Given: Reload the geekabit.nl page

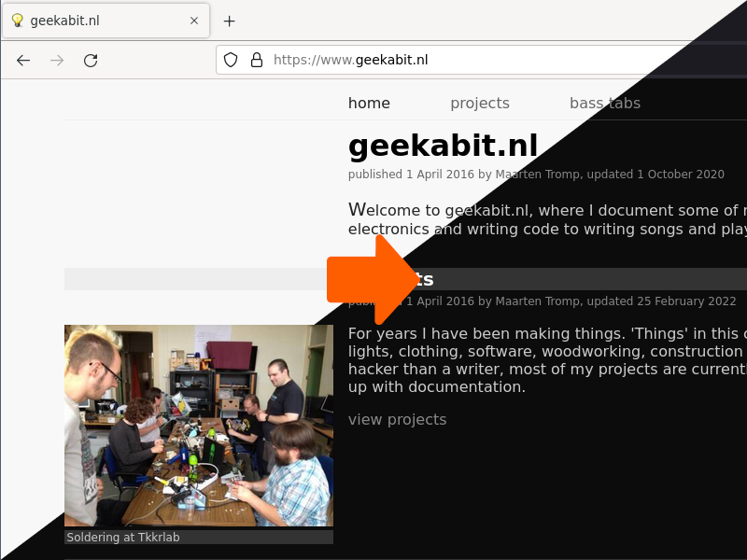Looking at the screenshot, I should click(91, 61).
